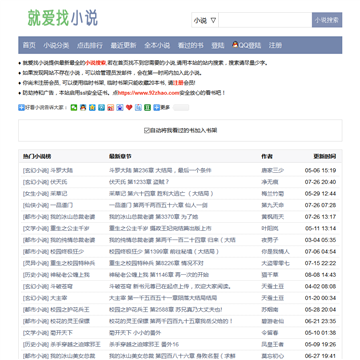Share to WeChat with green icon
Screen dimensions: 360x360
pyautogui.click(x=74, y=108)
